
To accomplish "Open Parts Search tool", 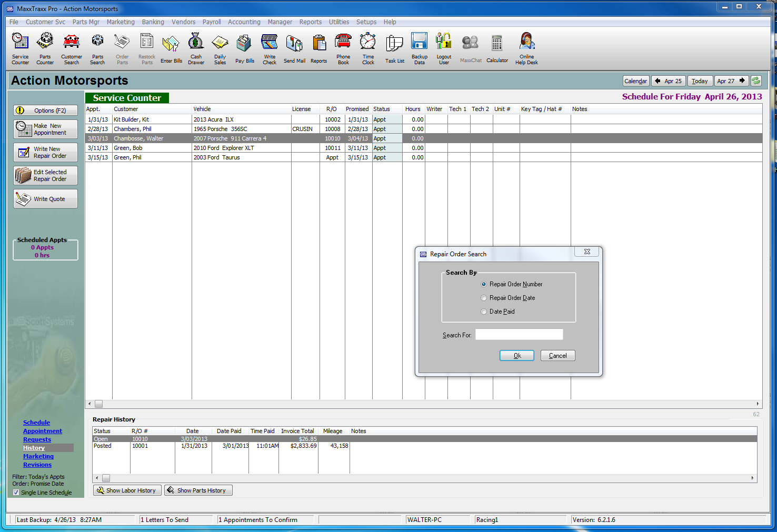I will pos(97,48).
